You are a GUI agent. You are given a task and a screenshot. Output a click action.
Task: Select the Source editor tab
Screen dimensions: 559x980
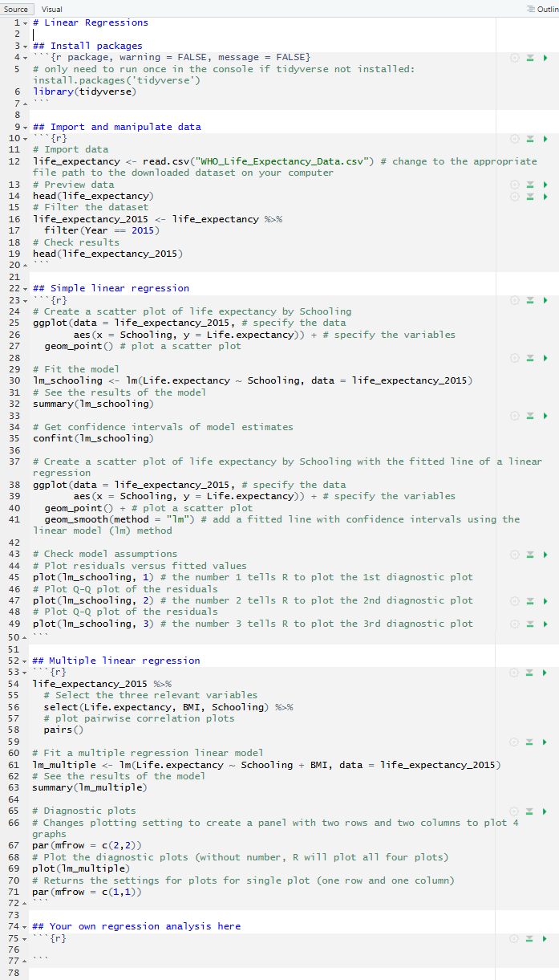[x=16, y=9]
